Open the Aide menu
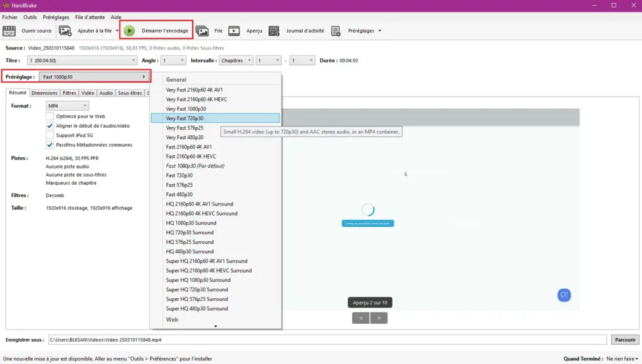Screen dimensions: 642x364 (x=116, y=17)
